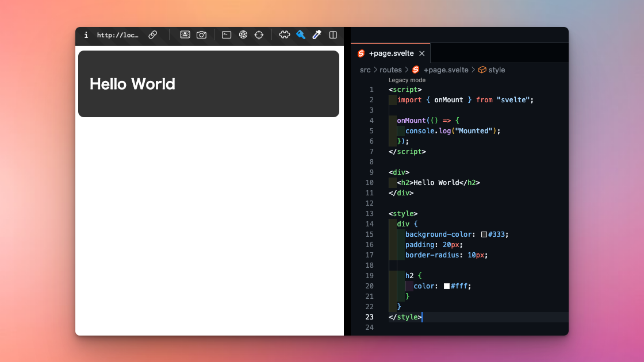
Task: Click the "svelte" string on line 2
Action: (x=513, y=100)
